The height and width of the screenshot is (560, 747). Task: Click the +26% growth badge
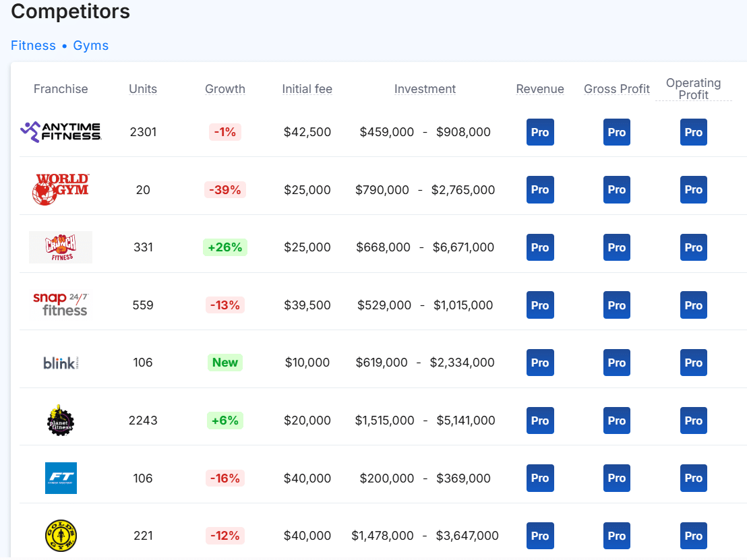tap(225, 247)
